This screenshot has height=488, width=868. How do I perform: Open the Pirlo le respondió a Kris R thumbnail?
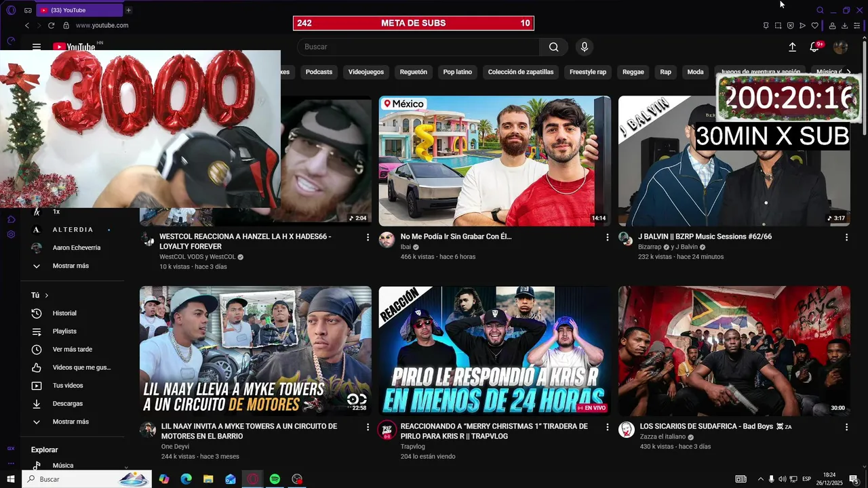tap(494, 351)
